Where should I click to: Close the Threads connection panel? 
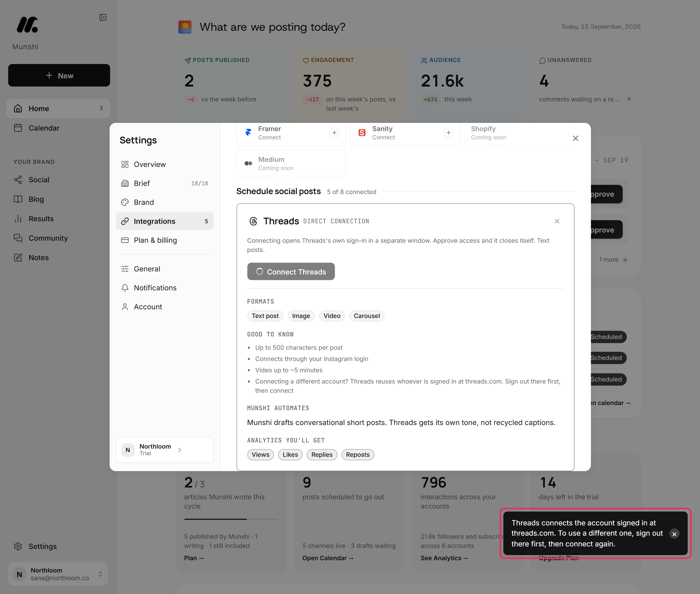point(557,221)
